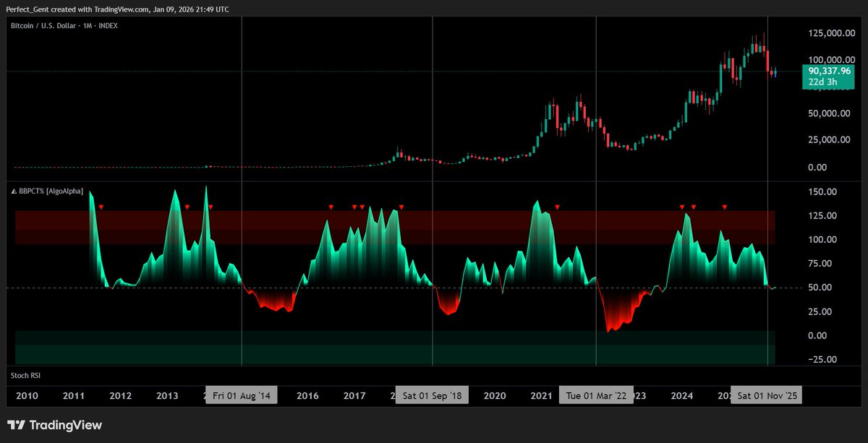Click the 2011 year on time axis
The image size is (868, 443).
coord(74,395)
